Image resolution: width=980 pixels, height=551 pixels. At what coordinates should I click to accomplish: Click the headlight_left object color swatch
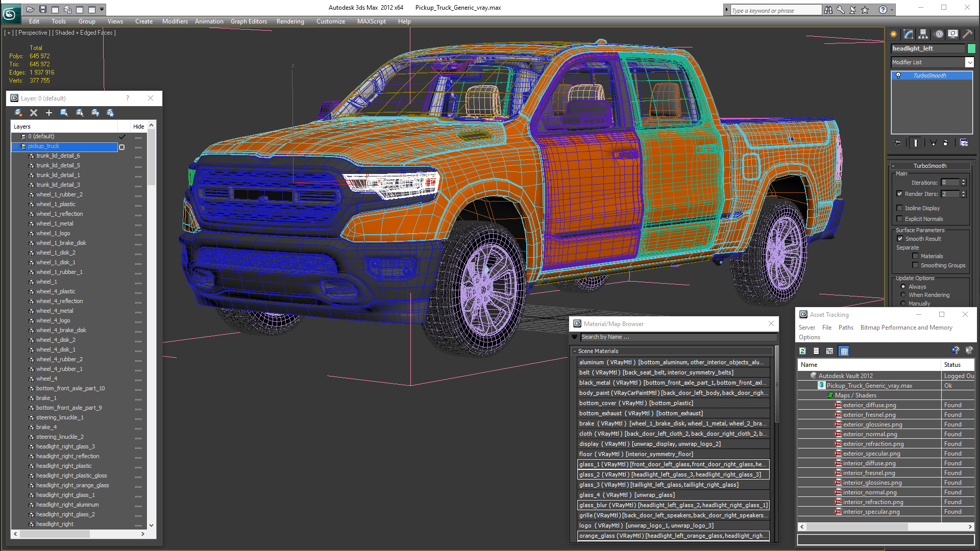(971, 48)
